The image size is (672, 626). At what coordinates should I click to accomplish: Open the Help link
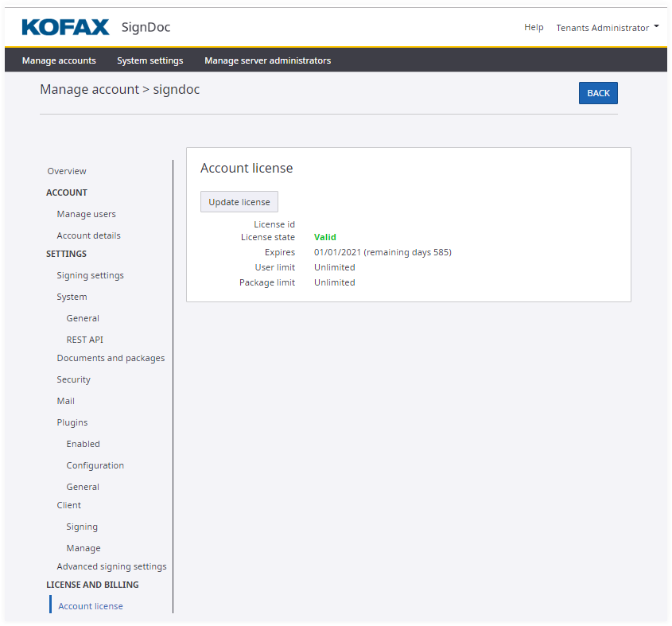click(x=534, y=28)
